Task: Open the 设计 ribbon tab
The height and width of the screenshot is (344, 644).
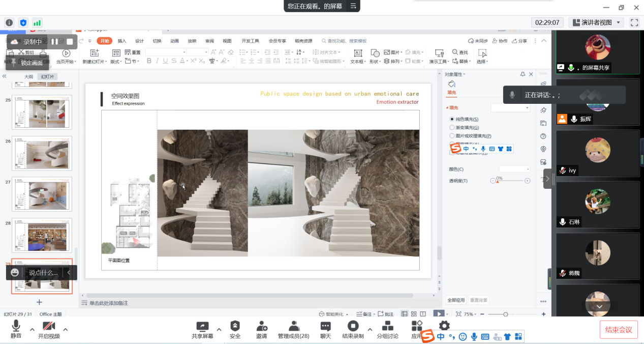Action: (x=139, y=41)
